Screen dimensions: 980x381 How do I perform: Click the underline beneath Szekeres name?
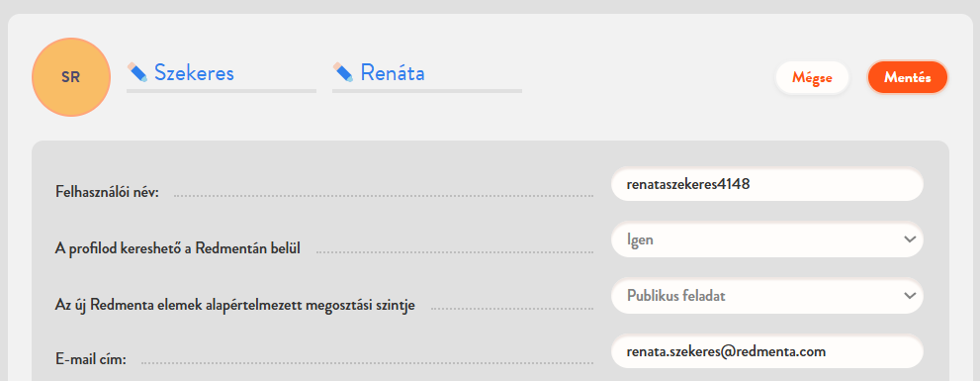(222, 91)
